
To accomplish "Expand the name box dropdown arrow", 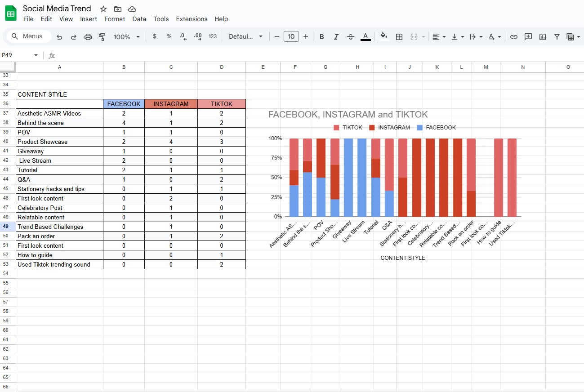I will (x=36, y=55).
